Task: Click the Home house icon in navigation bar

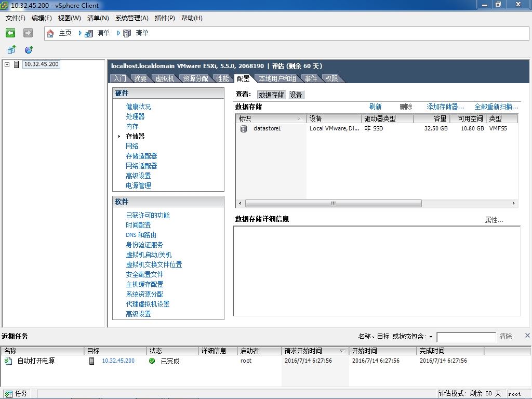Action: [50, 33]
